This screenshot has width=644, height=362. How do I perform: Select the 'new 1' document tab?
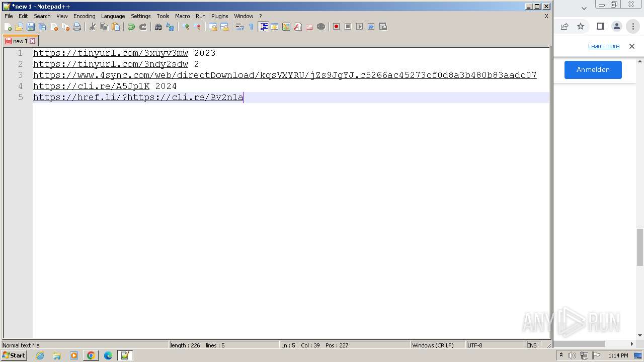(20, 41)
